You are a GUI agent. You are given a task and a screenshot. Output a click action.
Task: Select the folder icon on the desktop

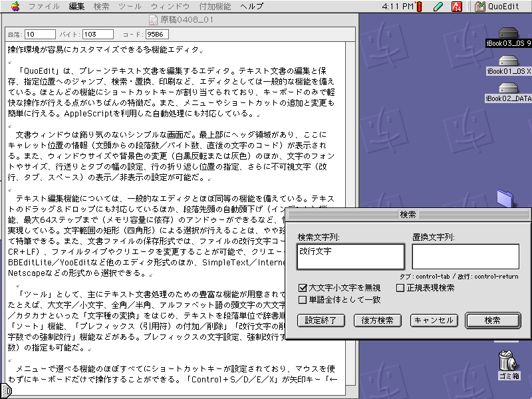click(507, 198)
